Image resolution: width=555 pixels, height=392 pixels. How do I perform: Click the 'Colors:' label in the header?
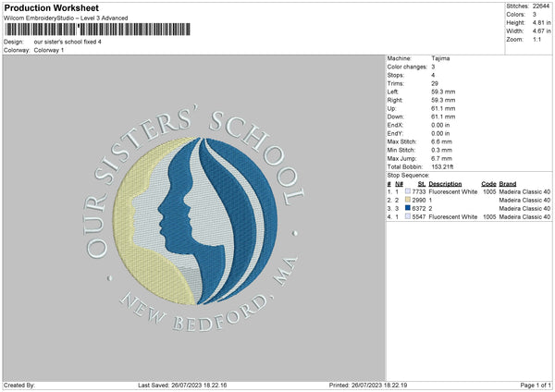tap(515, 15)
